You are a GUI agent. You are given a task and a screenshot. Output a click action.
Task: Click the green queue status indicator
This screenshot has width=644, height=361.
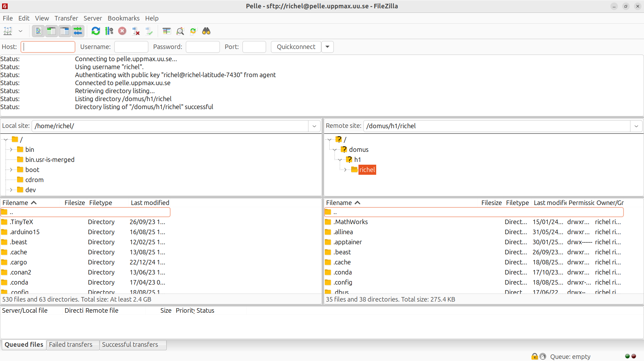coord(627,356)
